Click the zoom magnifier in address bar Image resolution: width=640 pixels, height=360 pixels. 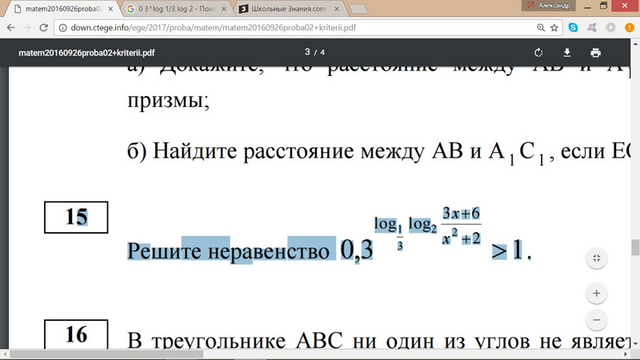(541, 27)
